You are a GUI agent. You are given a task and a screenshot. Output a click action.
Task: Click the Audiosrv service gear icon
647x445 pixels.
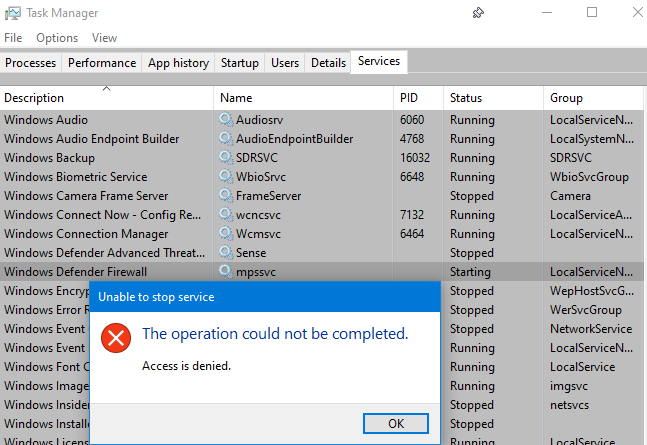pyautogui.click(x=226, y=120)
